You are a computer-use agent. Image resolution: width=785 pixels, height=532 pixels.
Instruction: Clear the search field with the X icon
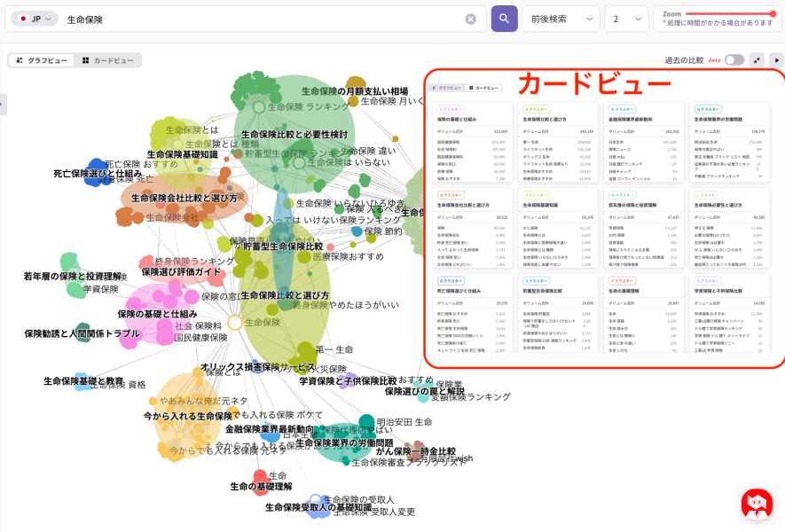470,19
